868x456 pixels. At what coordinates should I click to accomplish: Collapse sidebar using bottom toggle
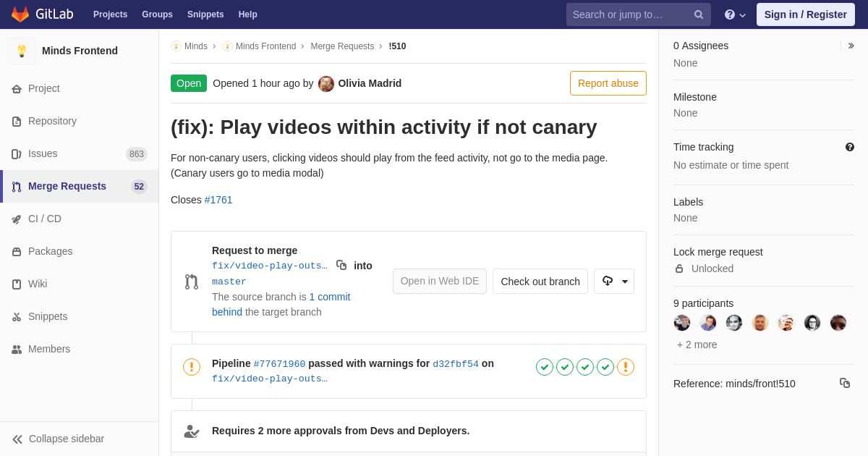pos(80,439)
